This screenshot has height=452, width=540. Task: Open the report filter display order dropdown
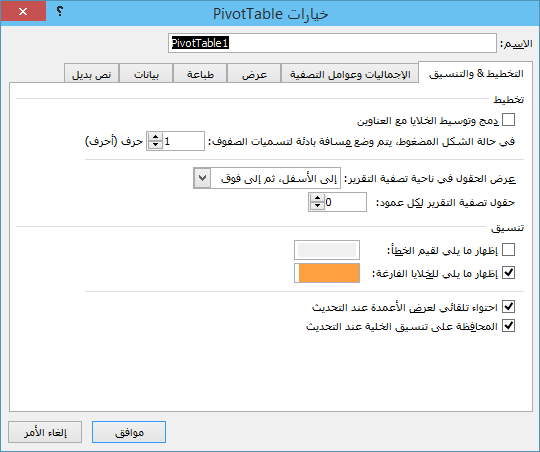[x=202, y=178]
